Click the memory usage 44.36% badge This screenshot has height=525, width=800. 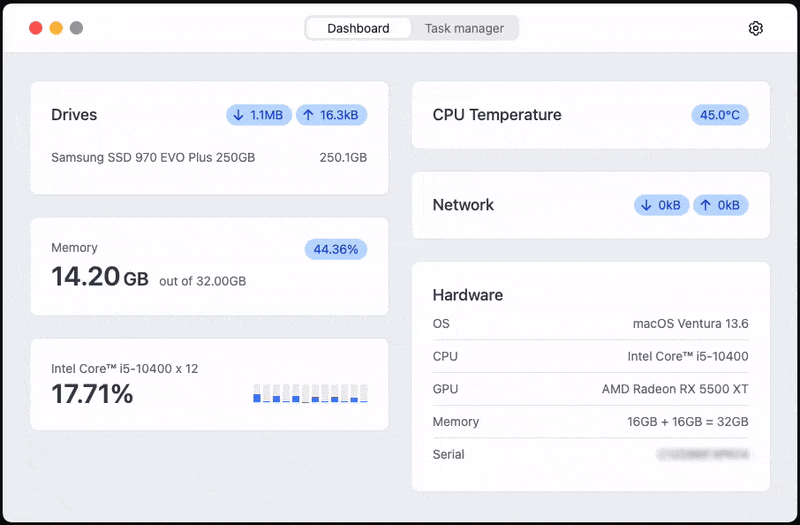click(335, 249)
